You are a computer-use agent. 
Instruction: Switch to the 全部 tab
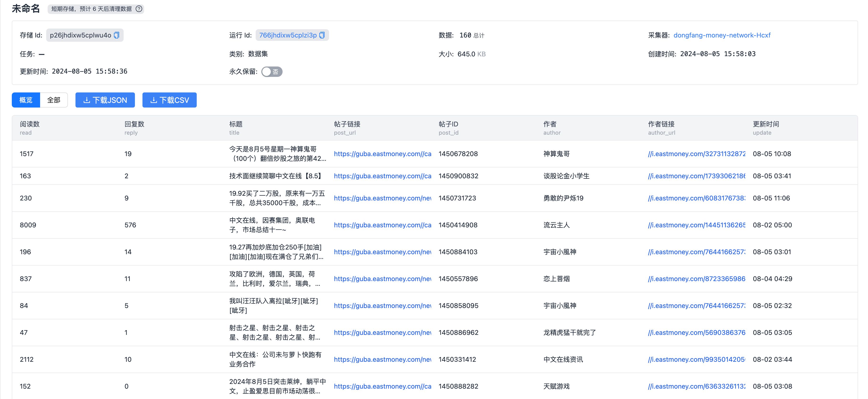click(x=54, y=100)
